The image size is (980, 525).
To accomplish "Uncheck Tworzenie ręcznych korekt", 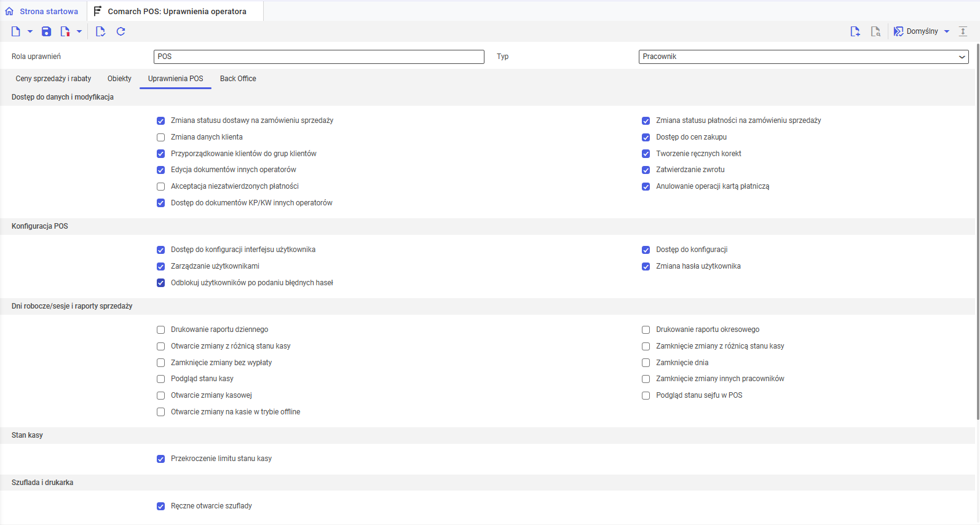I will coord(646,154).
